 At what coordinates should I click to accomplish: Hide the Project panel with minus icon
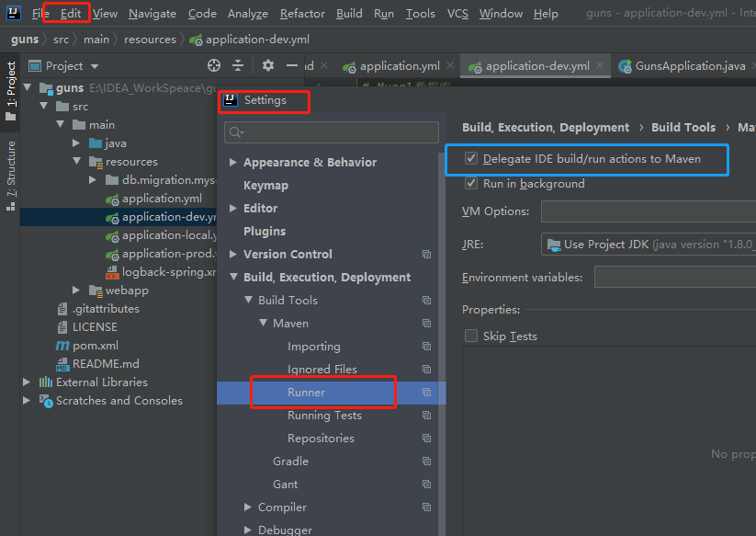(292, 65)
